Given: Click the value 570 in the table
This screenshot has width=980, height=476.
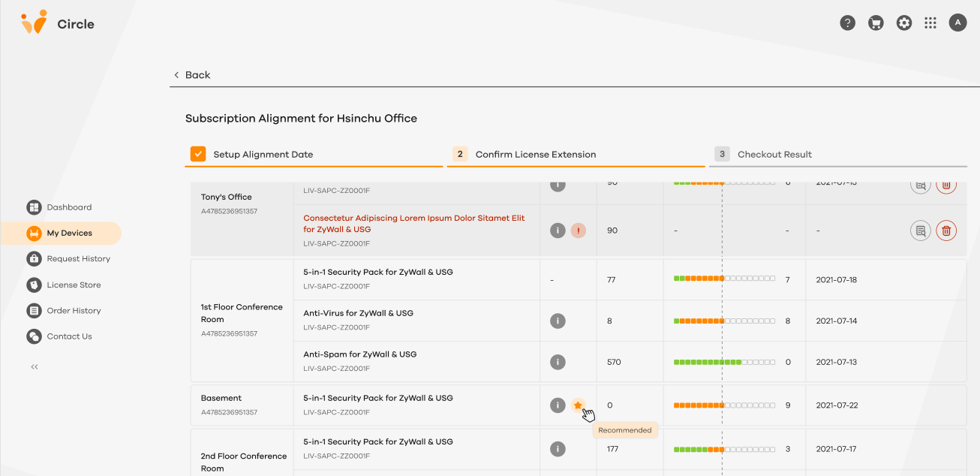Looking at the screenshot, I should point(614,362).
